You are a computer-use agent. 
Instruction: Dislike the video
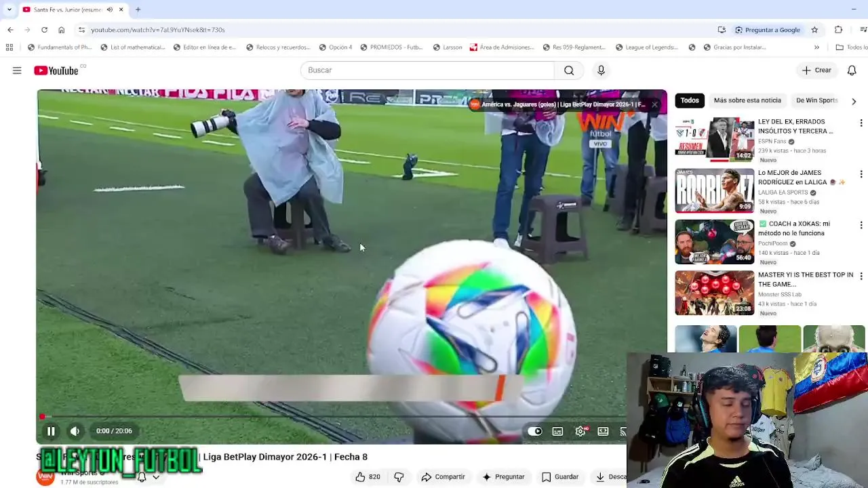(399, 477)
